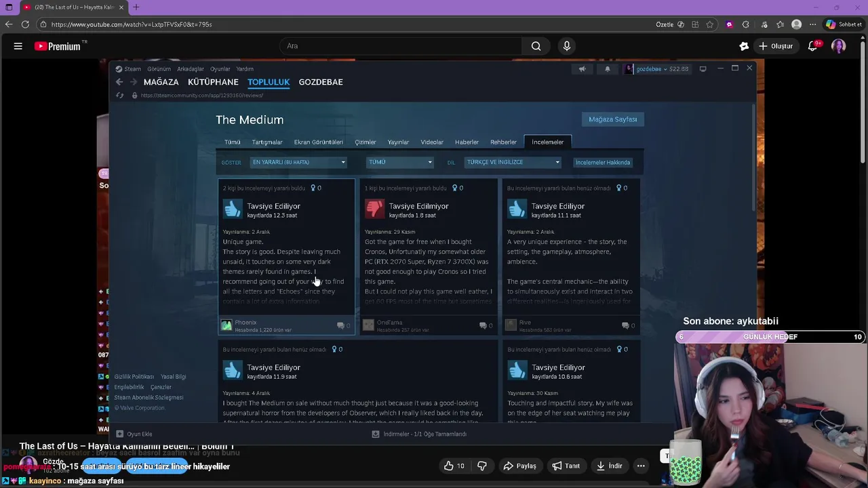Reload the Steam community page
This screenshot has height=488, width=868.
[119, 96]
